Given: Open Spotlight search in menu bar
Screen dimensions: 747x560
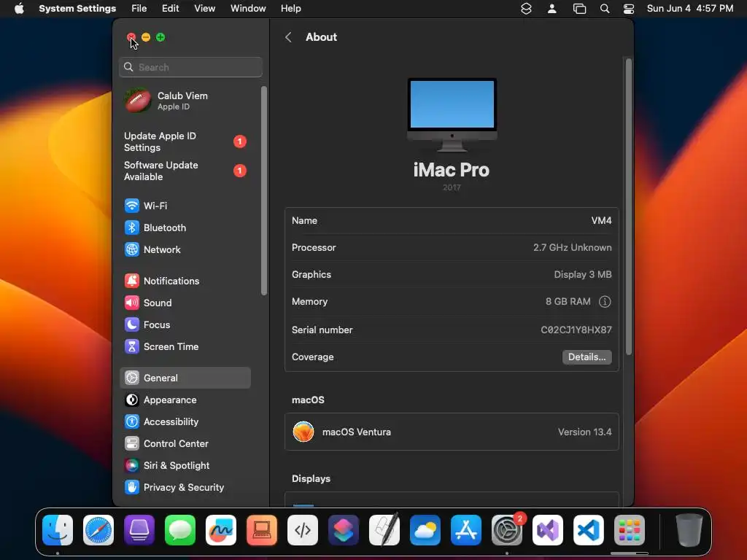Looking at the screenshot, I should 605,9.
